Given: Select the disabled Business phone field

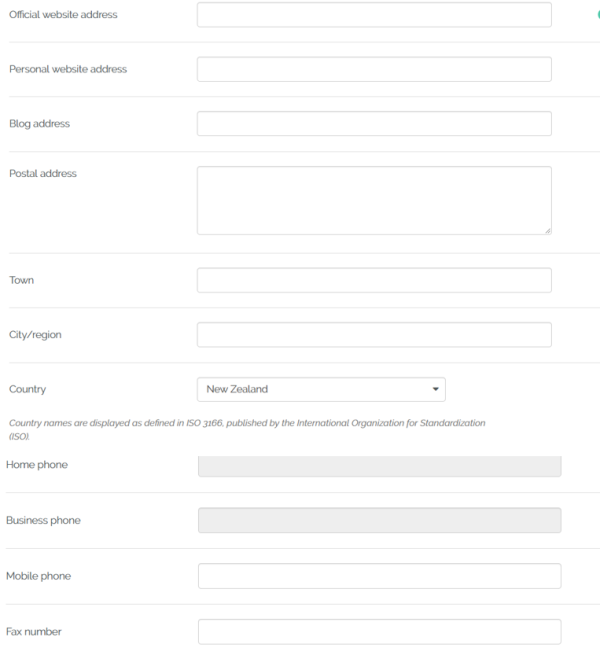Looking at the screenshot, I should tap(379, 520).
